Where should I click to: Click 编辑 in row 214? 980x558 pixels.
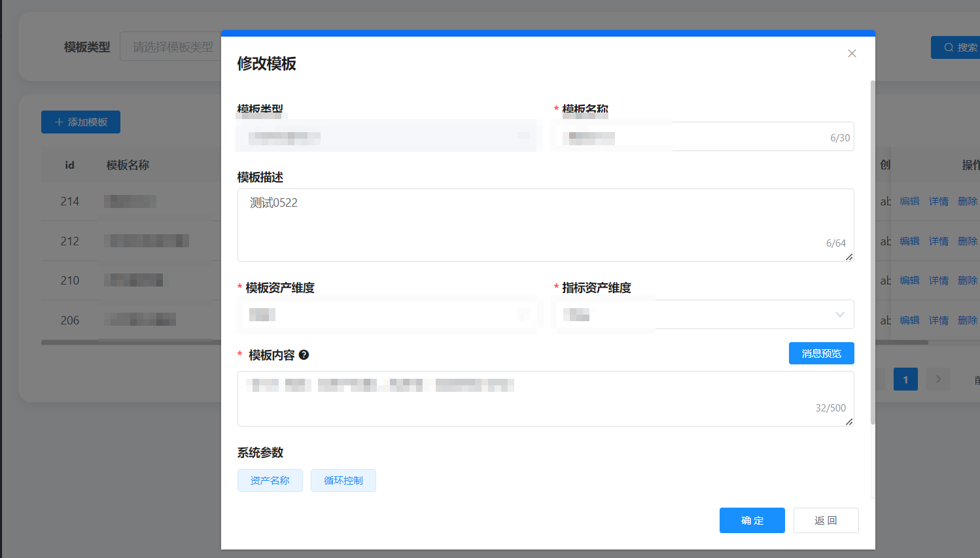[x=909, y=201]
